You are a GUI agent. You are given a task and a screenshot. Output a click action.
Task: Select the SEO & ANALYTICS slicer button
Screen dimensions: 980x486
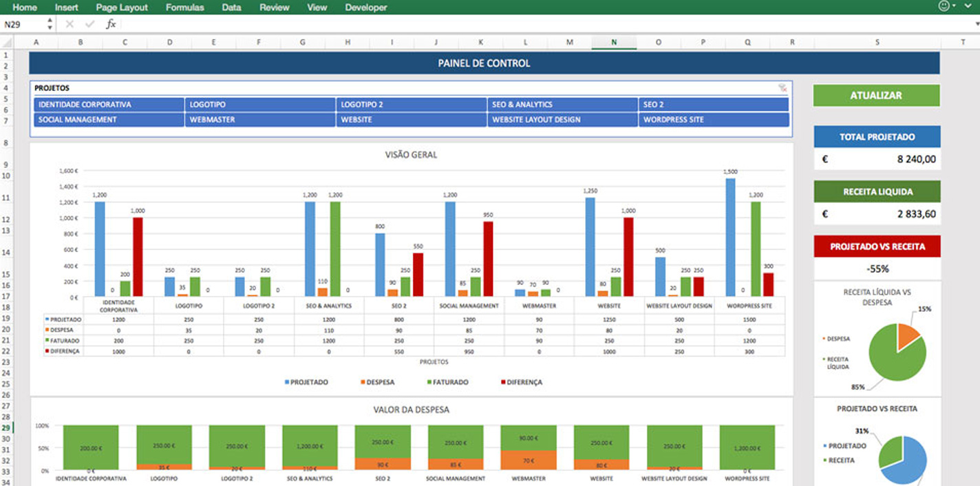coord(563,105)
